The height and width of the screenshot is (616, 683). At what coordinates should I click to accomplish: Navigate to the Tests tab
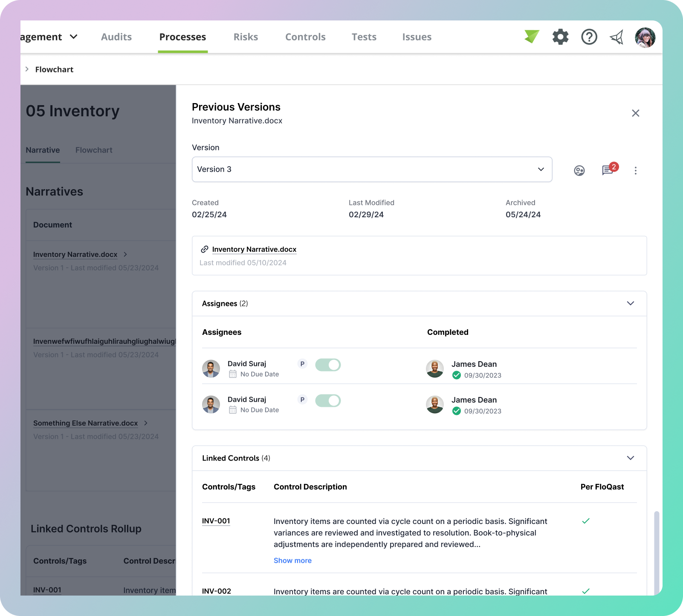point(364,37)
